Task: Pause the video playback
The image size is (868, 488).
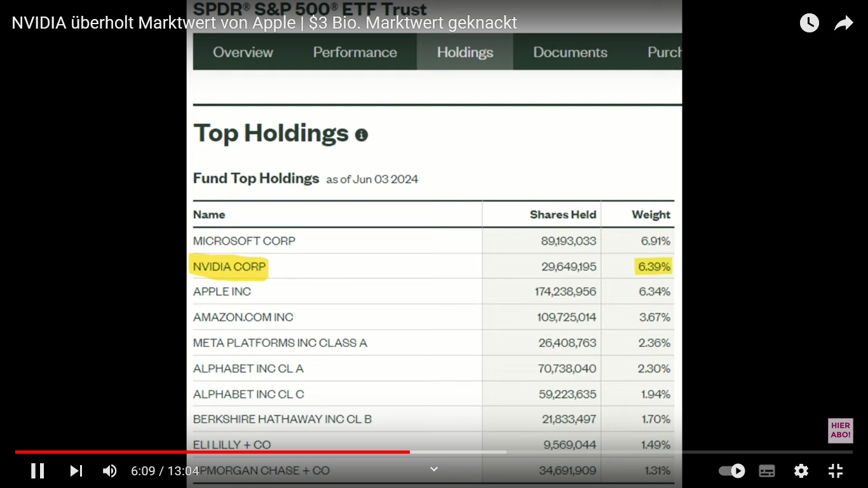Action: [37, 471]
